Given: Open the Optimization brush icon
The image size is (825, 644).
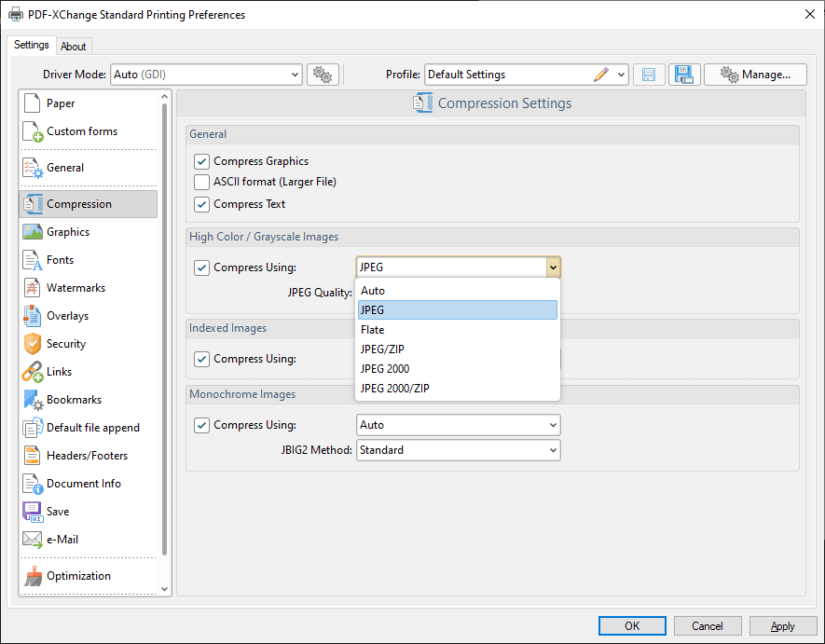Looking at the screenshot, I should [x=33, y=576].
